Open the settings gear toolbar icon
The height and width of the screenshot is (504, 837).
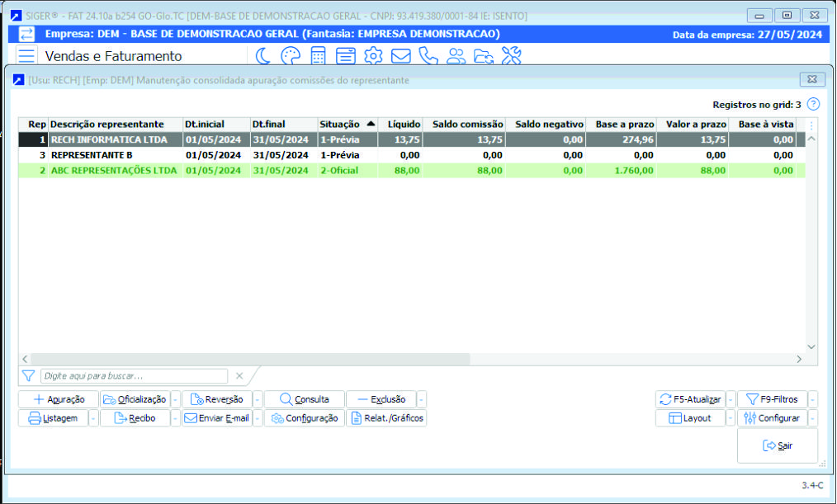click(x=373, y=55)
